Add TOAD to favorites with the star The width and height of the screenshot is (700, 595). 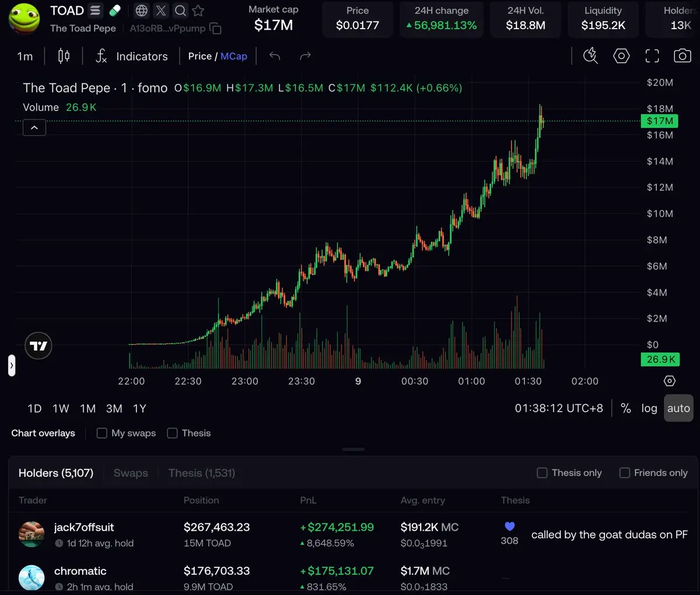198,10
